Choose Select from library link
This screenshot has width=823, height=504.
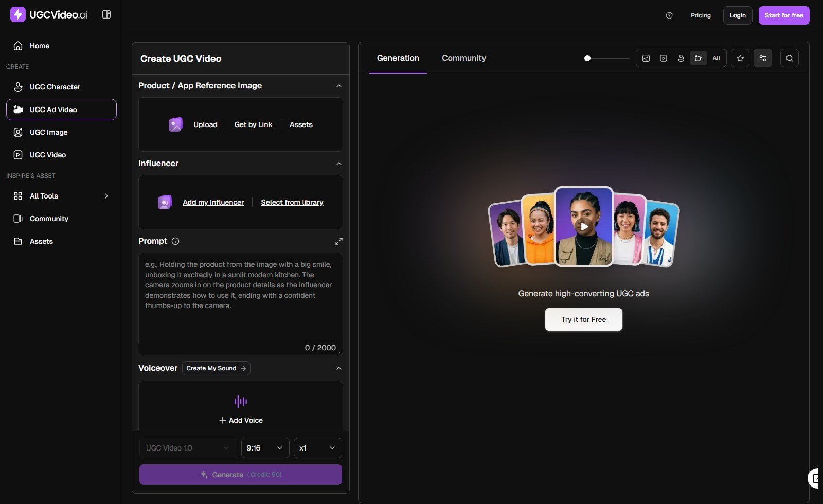tap(292, 202)
